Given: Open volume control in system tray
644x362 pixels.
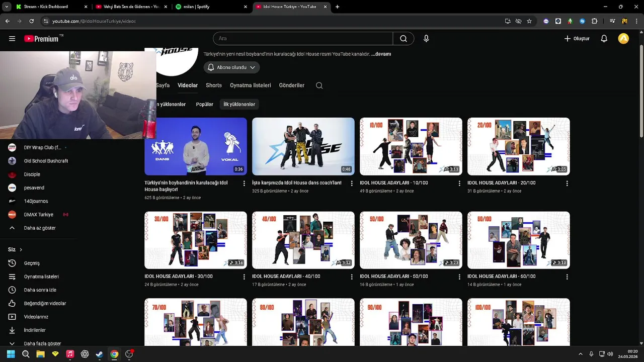Looking at the screenshot, I should click(x=610, y=354).
